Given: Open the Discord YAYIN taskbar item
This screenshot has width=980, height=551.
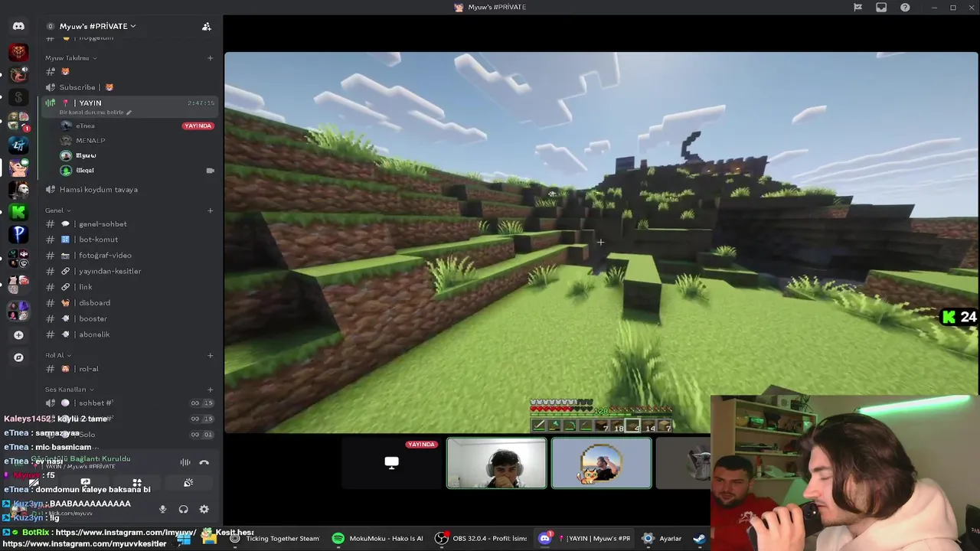Looking at the screenshot, I should coord(584,538).
